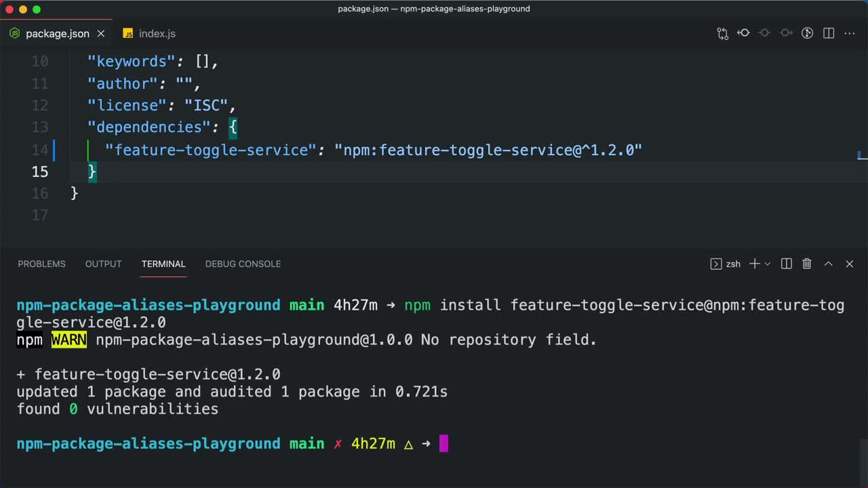Click the WARN highlighted label in terminal
868x488 pixels.
[68, 340]
